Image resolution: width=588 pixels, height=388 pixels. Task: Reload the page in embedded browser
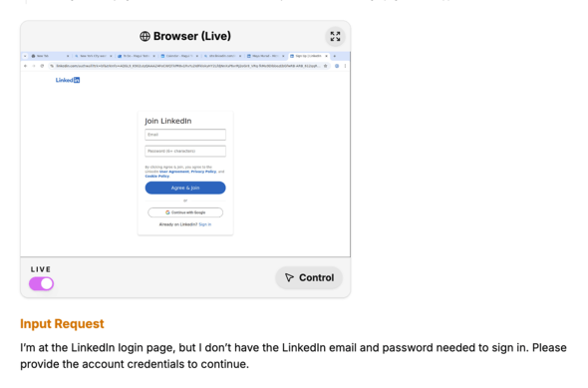click(x=42, y=66)
